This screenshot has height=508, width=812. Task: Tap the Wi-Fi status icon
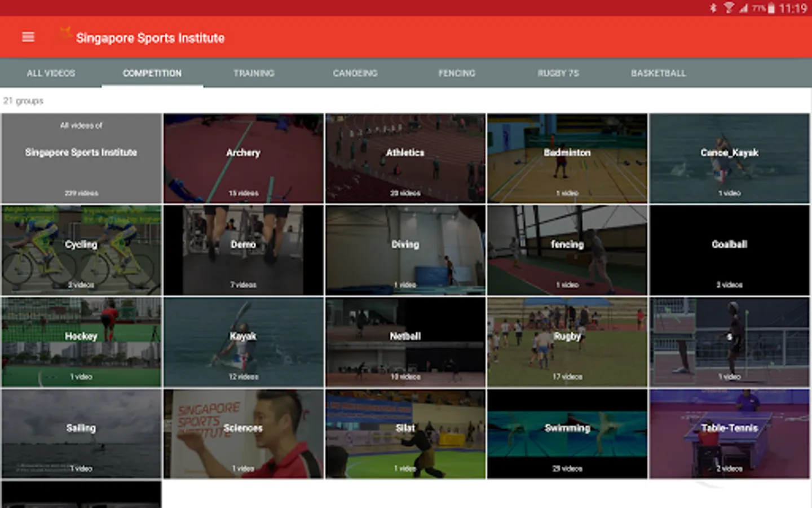[729, 8]
